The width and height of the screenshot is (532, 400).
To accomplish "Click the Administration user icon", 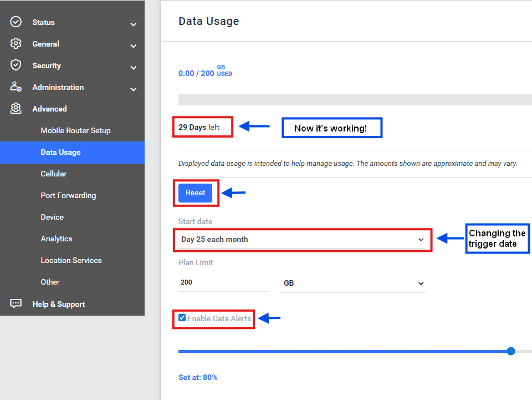I will pos(16,87).
